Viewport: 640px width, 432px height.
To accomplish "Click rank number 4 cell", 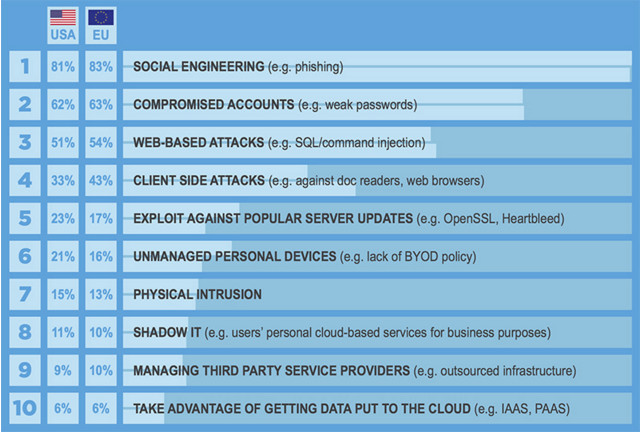I will click(25, 180).
